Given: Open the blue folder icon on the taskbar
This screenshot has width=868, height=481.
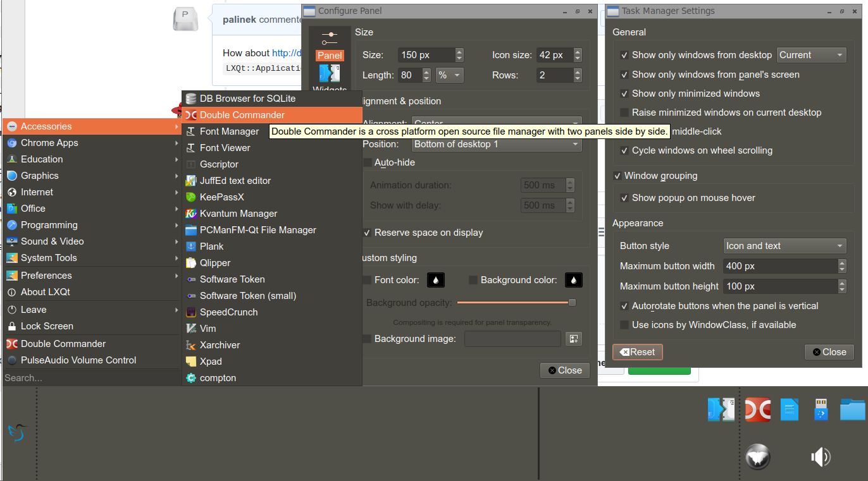Looking at the screenshot, I should pyautogui.click(x=852, y=409).
